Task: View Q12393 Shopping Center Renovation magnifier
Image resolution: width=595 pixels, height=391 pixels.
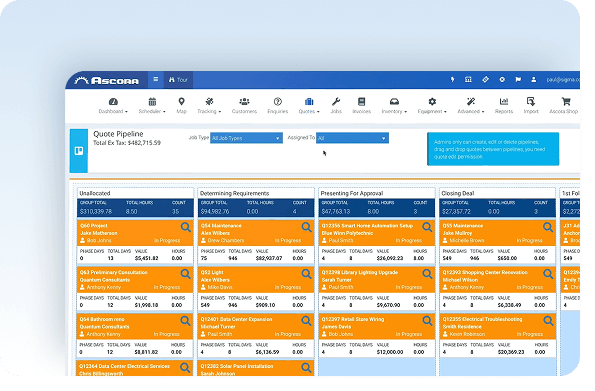Action: (548, 274)
